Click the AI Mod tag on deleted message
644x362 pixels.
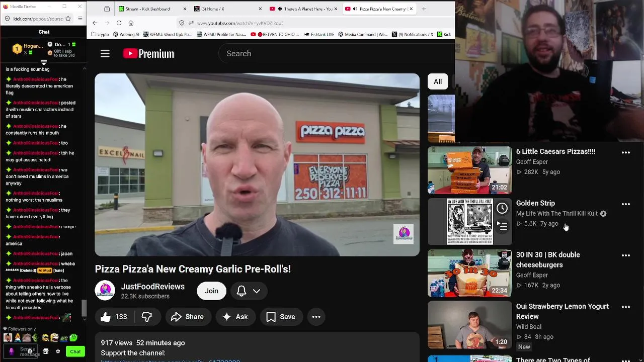(45, 270)
